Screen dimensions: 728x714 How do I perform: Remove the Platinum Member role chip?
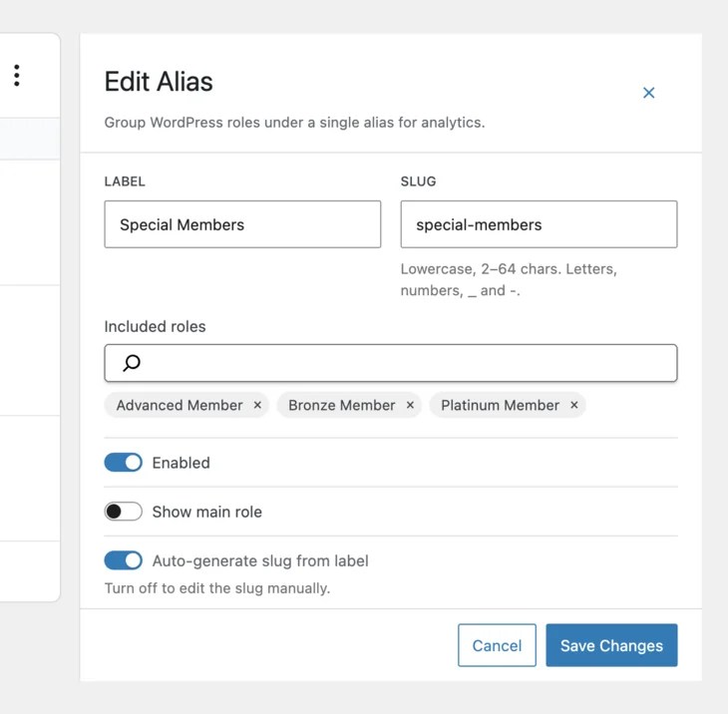point(573,405)
